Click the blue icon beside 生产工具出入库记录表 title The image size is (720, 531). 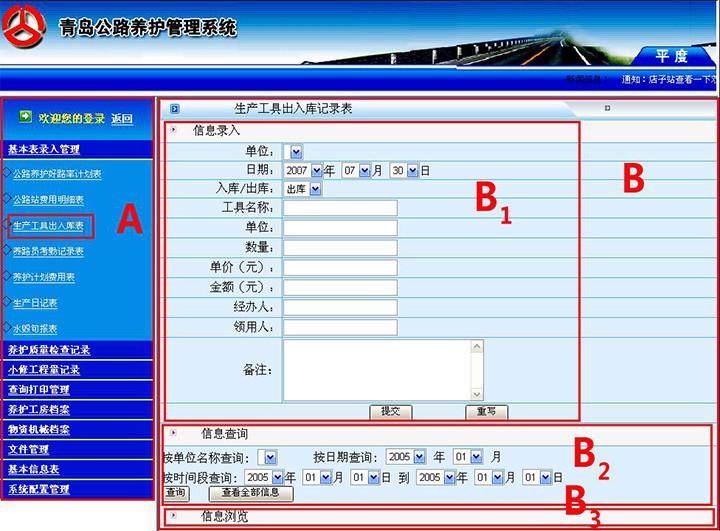coord(174,109)
